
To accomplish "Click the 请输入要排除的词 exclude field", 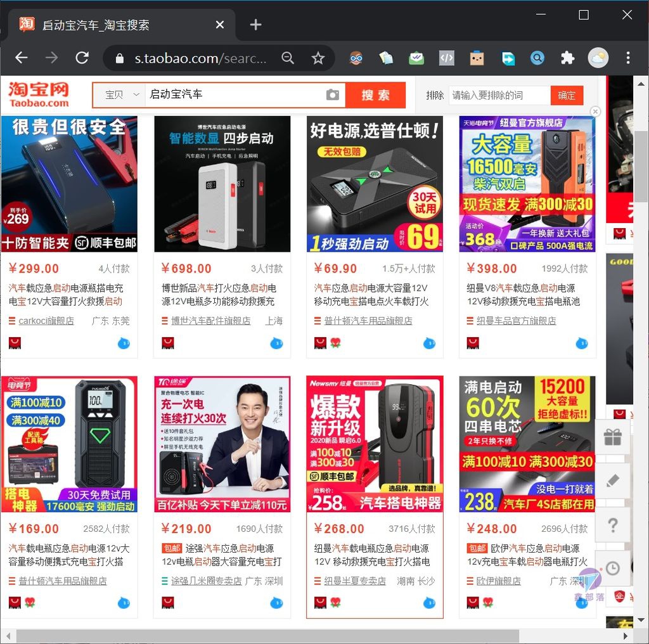I will pos(499,95).
